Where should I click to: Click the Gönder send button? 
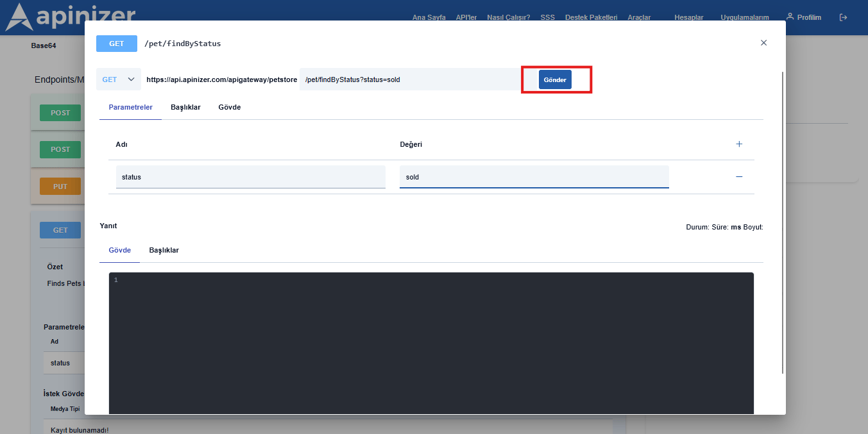(x=555, y=79)
